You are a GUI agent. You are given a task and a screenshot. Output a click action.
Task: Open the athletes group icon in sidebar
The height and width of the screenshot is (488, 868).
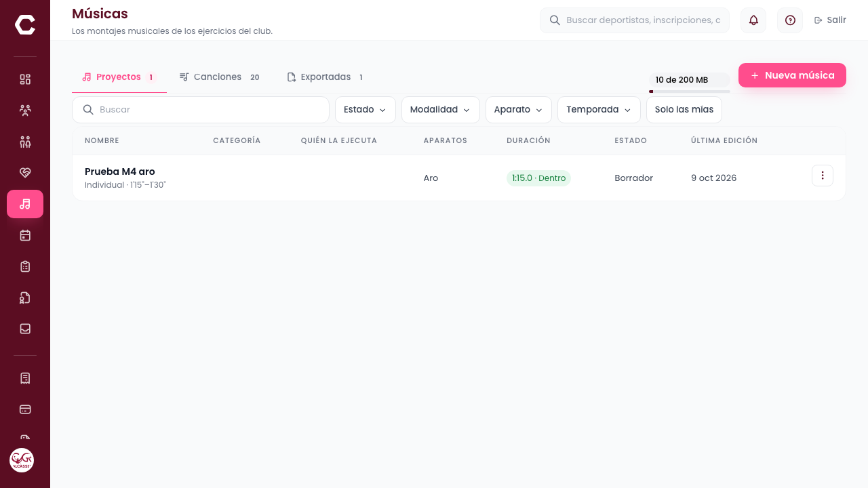(25, 110)
